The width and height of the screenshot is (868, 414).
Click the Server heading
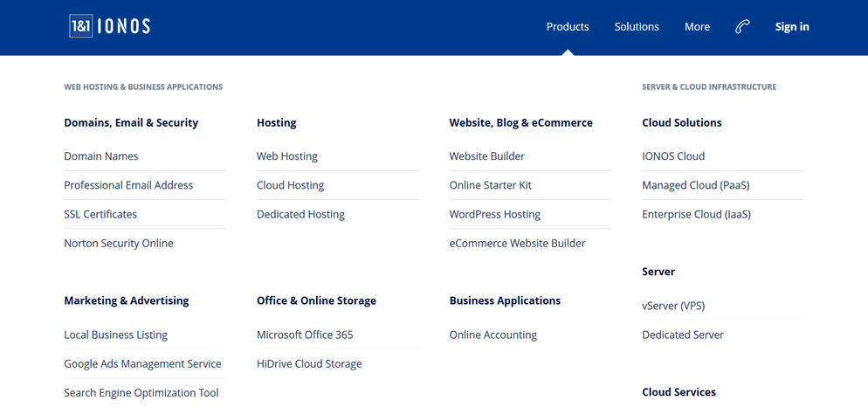tap(658, 272)
